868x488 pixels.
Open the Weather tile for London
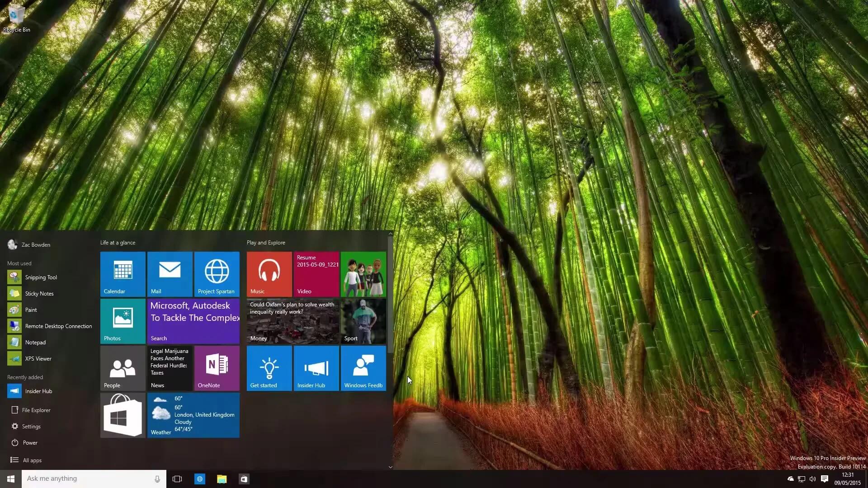click(x=193, y=415)
